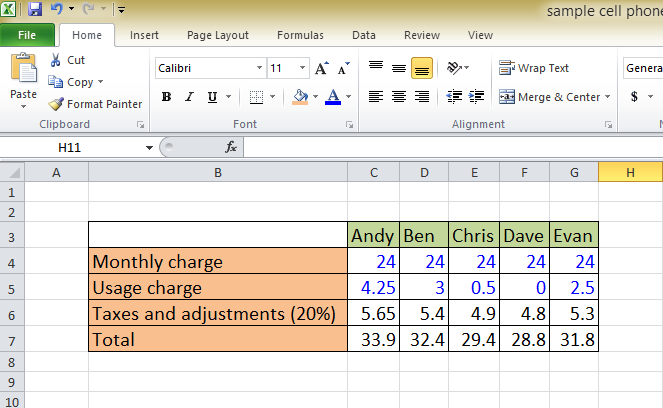Open the Merge & Center dropdown arrow
Screen dimensions: 663x408
(x=608, y=97)
